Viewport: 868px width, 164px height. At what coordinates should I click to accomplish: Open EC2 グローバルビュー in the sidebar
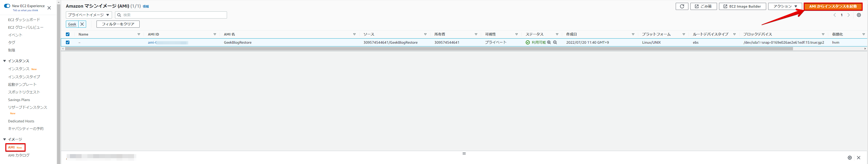coord(26,27)
